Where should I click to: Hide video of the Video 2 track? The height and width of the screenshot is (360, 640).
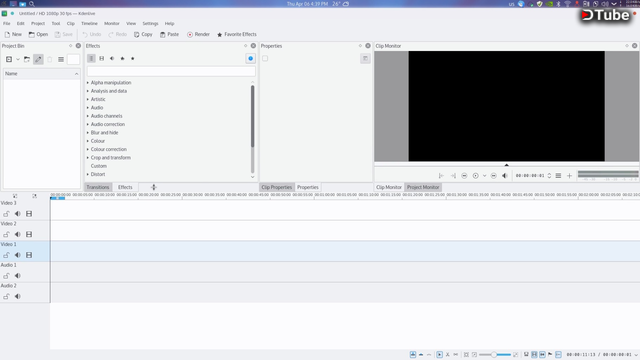(29, 234)
